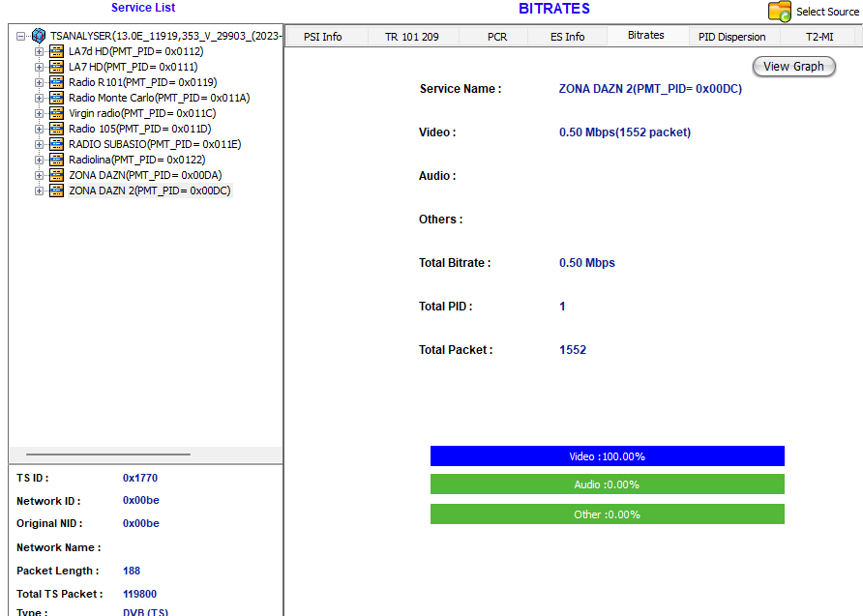Select TSANALYSER(13.0E_11919 root tree item
The height and width of the screenshot is (616, 863).
[x=165, y=36]
